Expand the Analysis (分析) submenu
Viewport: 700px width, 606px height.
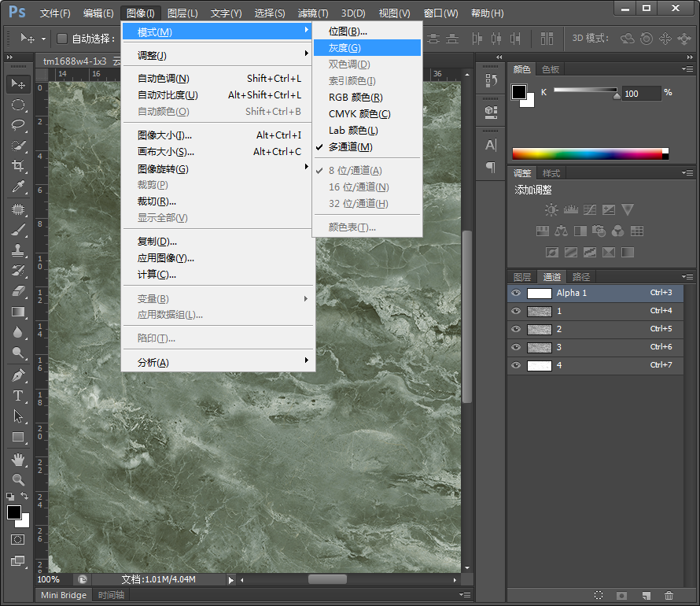[x=219, y=362]
